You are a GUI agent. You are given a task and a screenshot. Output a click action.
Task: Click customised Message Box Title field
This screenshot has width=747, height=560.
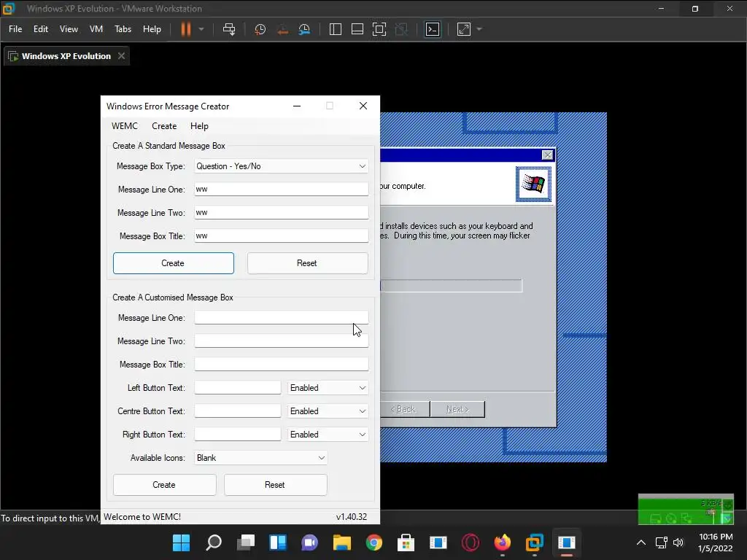tap(281, 365)
